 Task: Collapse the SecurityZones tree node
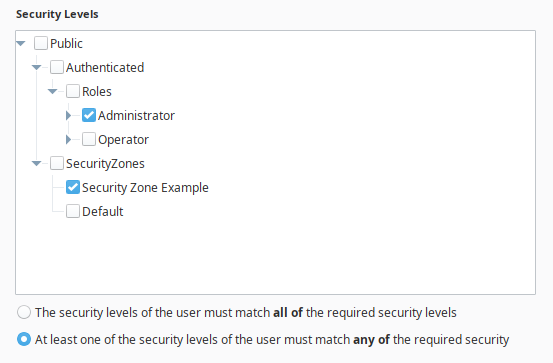(37, 163)
